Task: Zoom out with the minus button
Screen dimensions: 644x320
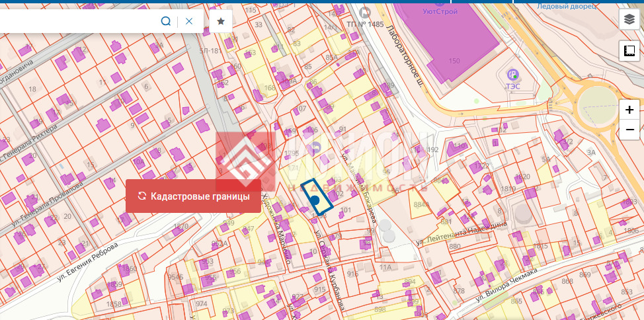Action: pos(629,130)
